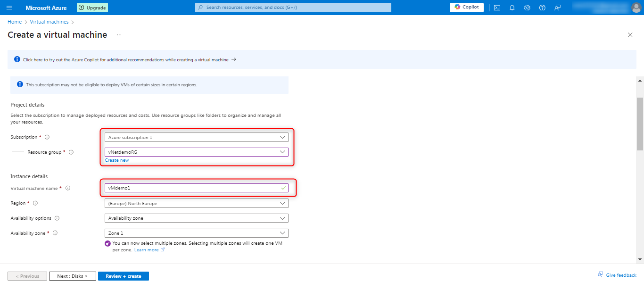The height and width of the screenshot is (290, 644).
Task: Click the Project details heading
Action: 27,105
